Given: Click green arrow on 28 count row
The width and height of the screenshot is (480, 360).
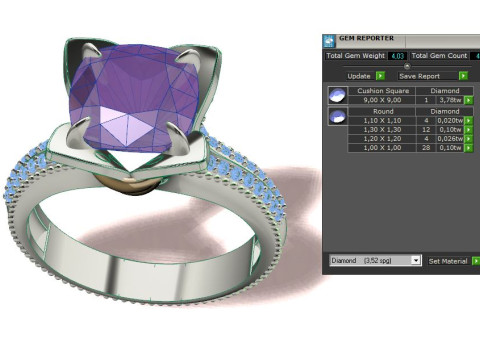Looking at the screenshot, I should (469, 148).
